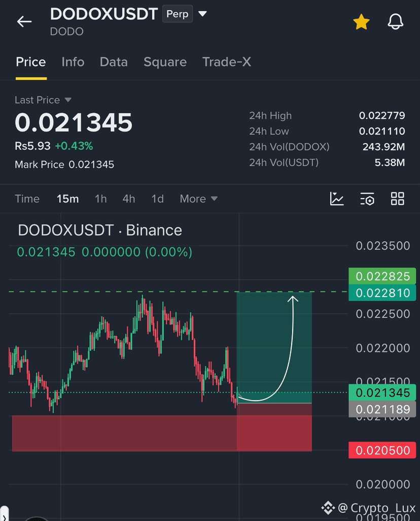Switch chart to 1h interval
The image size is (420, 521).
click(100, 199)
